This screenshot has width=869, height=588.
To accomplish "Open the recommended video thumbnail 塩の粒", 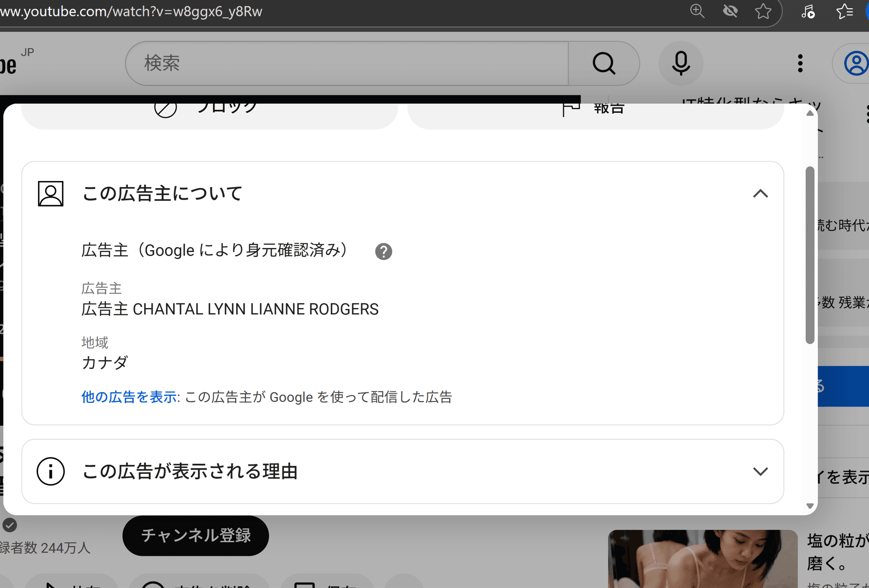I will click(x=703, y=559).
